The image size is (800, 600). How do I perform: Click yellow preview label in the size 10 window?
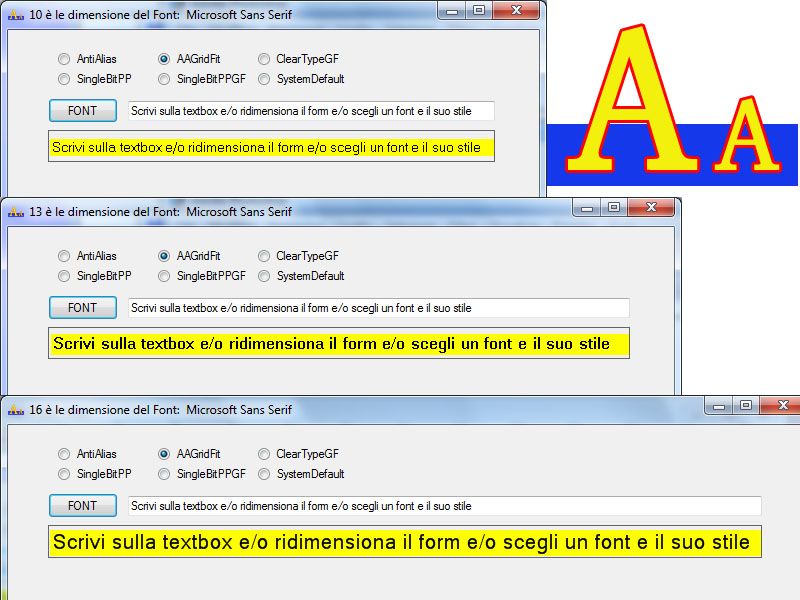point(271,146)
